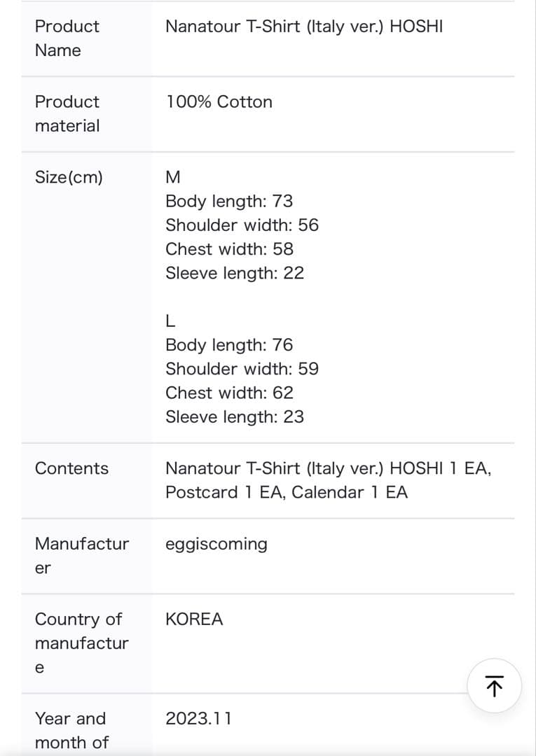Click the 'Body length: 76' text
The height and width of the screenshot is (756, 536).
(x=229, y=344)
